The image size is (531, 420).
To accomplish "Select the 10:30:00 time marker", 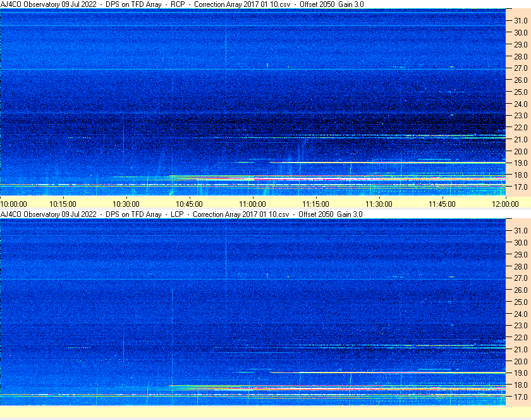I will [x=126, y=204].
